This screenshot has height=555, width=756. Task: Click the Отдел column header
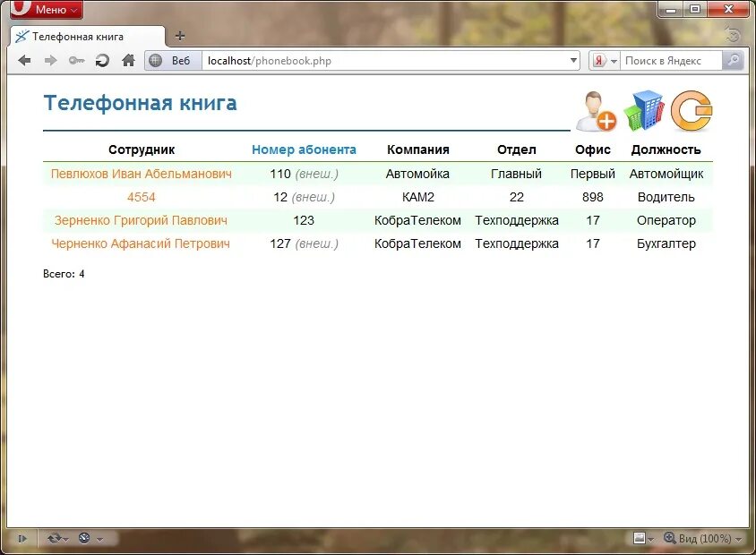(516, 149)
